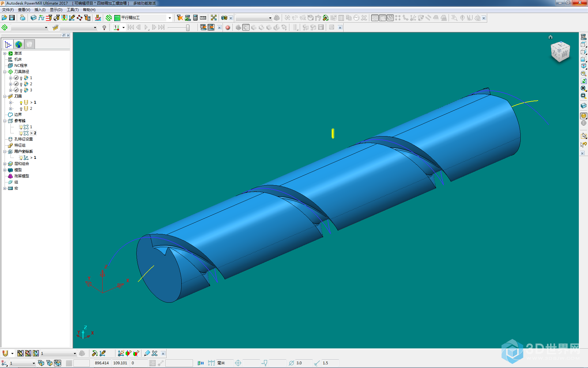588x368 pixels.
Task: Click the selection cursor icon in right toolbar
Action: 583,135
